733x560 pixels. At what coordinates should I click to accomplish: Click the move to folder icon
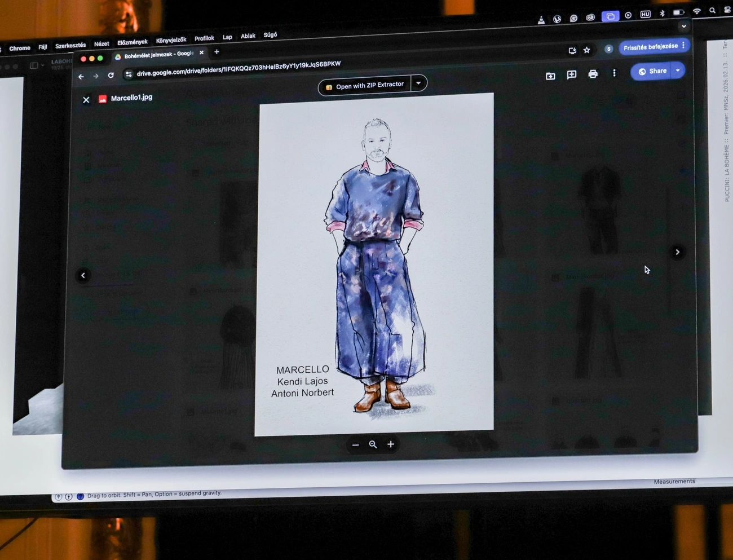[x=550, y=76]
